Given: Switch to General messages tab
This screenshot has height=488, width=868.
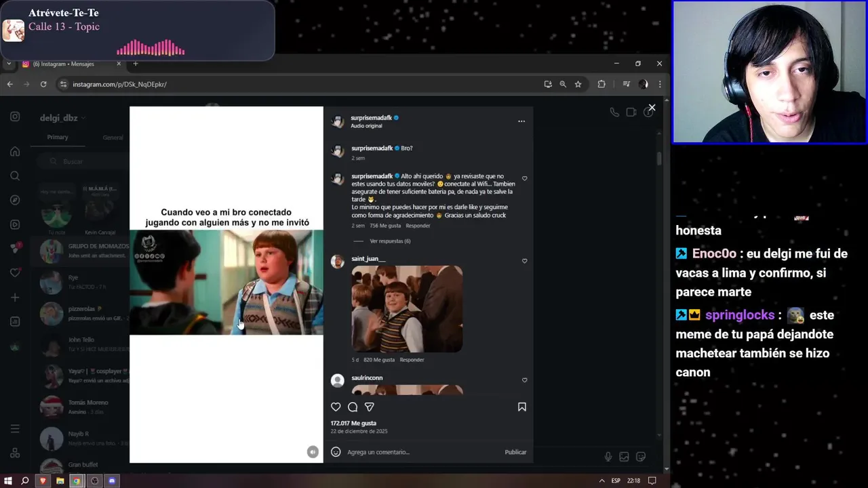Looking at the screenshot, I should coord(113,138).
